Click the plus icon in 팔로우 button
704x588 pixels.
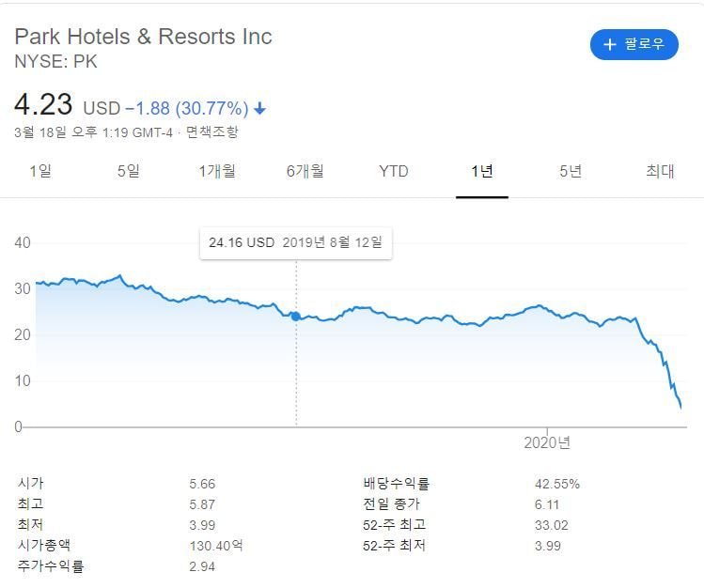610,44
